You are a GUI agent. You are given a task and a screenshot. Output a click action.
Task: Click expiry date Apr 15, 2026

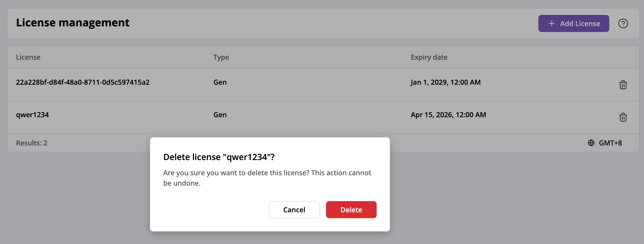448,115
